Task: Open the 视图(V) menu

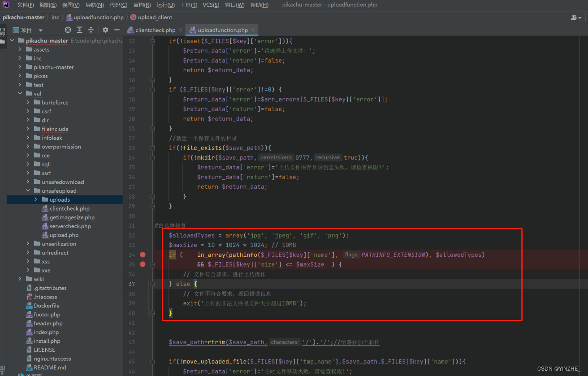Action: pos(71,5)
